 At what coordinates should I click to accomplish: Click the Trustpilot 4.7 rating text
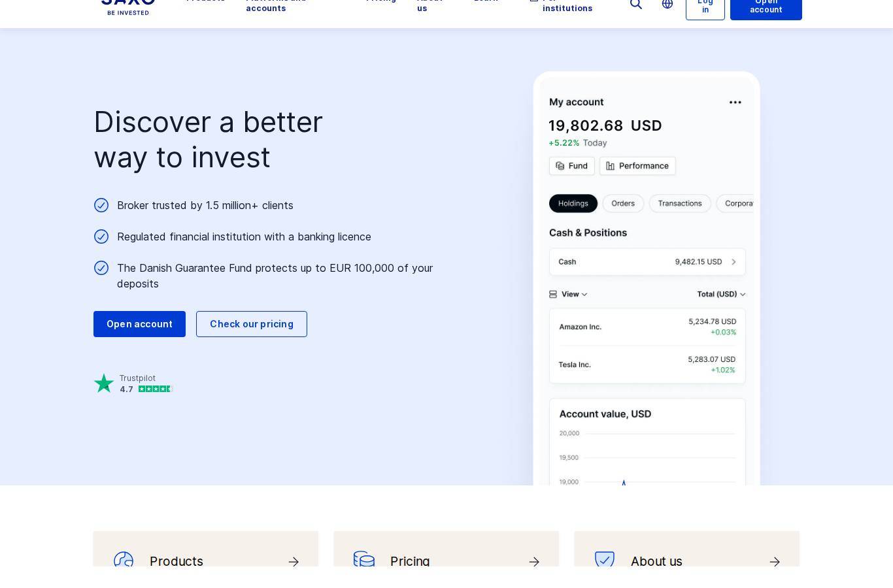tap(126, 389)
